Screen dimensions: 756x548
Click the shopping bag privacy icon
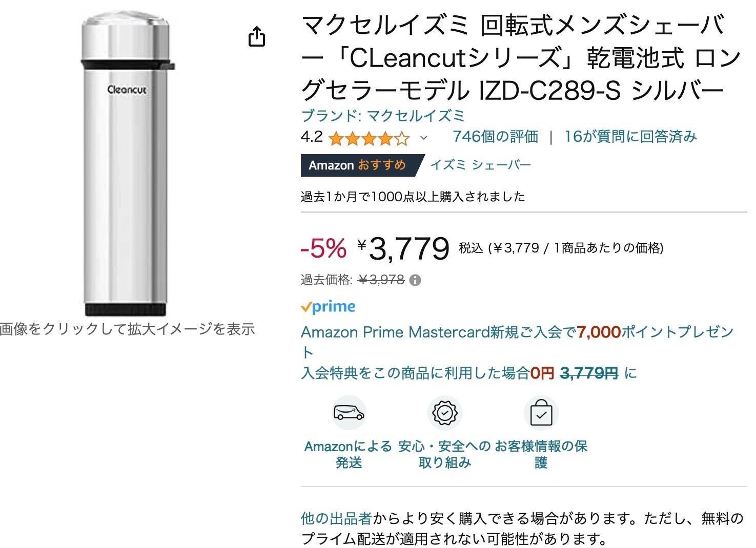coord(541,413)
